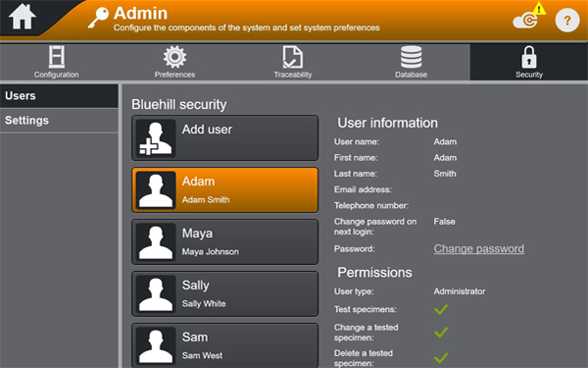The height and width of the screenshot is (368, 588).
Task: Click the Add user avatar icon
Action: coord(156,138)
